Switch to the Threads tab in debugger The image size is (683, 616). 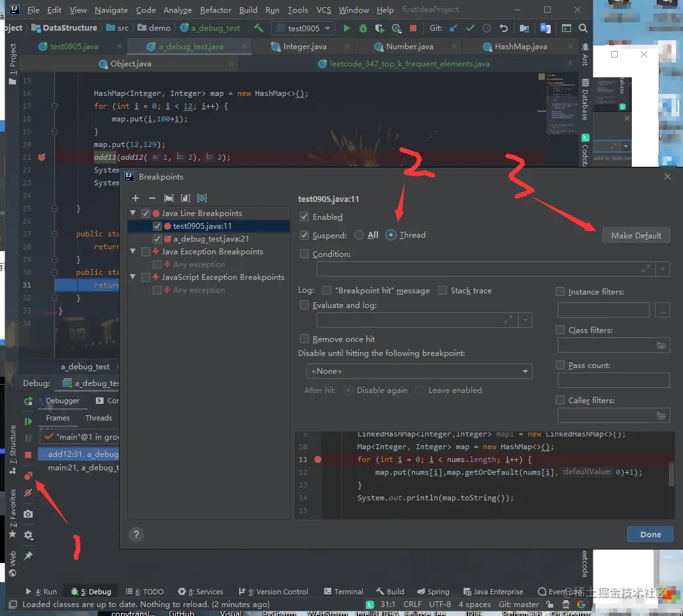pyautogui.click(x=98, y=418)
